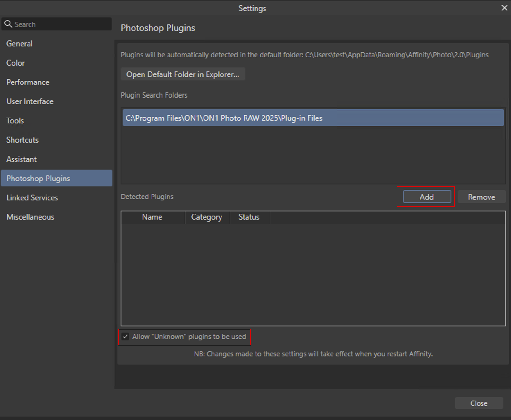Click into the Search settings field
This screenshot has height=420, width=511.
point(61,24)
